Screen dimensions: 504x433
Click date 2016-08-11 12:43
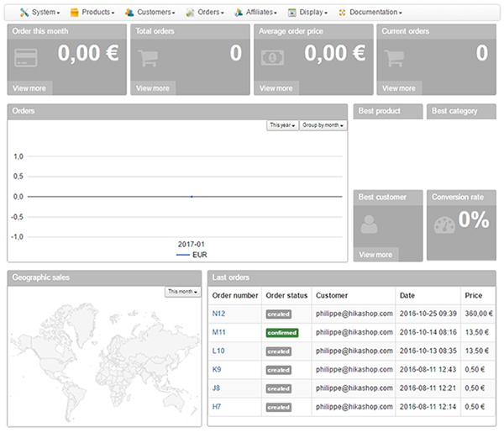click(428, 370)
